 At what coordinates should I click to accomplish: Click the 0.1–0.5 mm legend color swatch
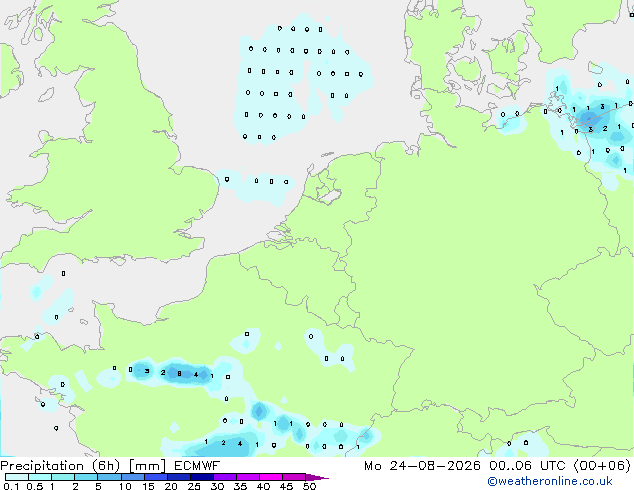coord(17,477)
